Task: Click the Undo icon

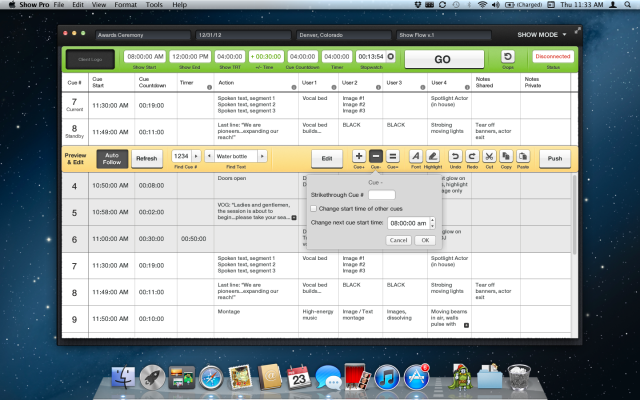Action: pos(455,156)
